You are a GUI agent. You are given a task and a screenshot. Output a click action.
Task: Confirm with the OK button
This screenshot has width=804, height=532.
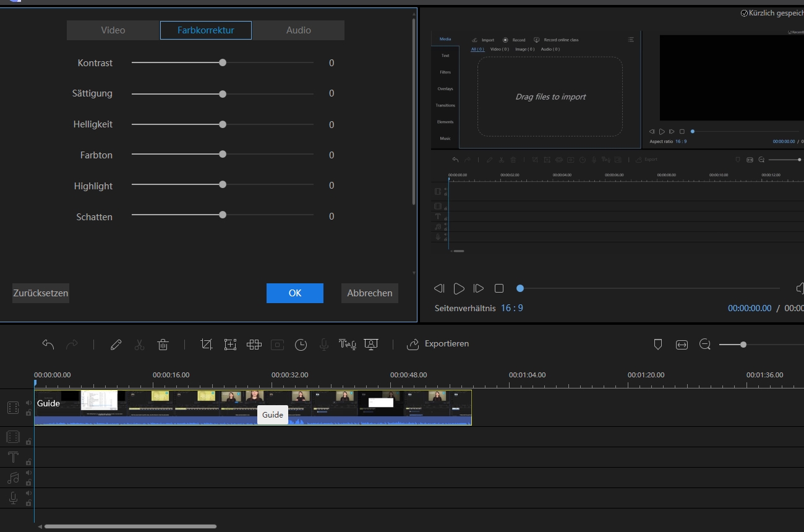(295, 293)
